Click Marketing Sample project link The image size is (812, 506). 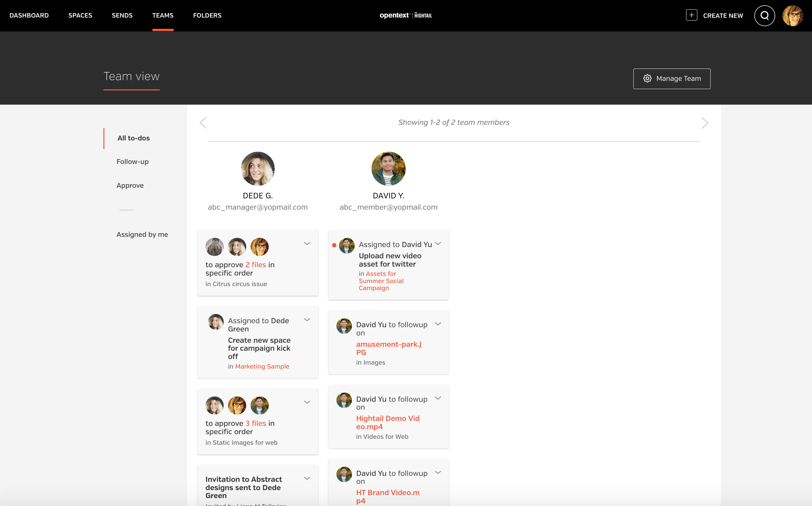pos(262,366)
